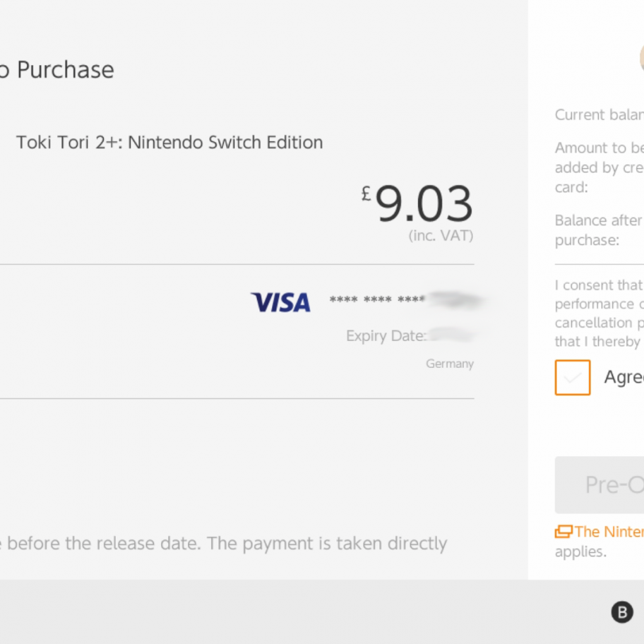
Task: Click the consent cancellation paragraph text
Action: [600, 313]
